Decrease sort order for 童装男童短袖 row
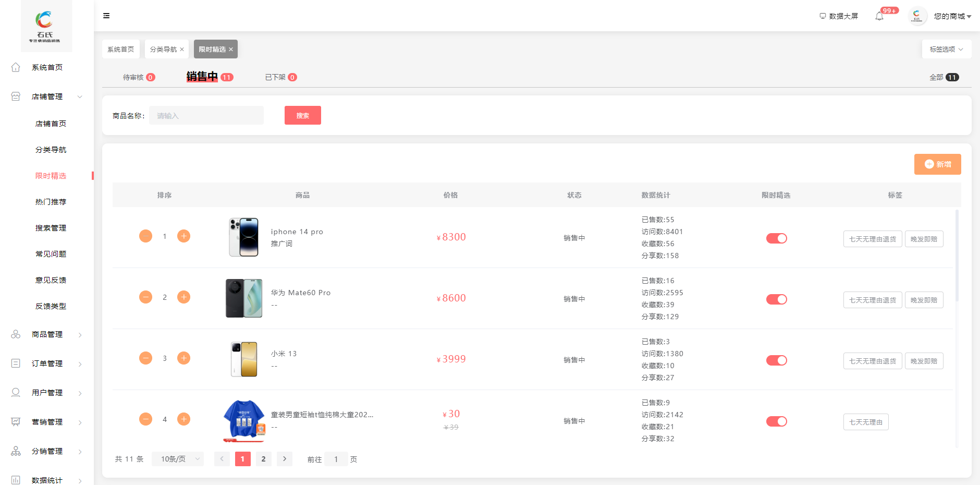Viewport: 980px width, 485px height. (x=145, y=419)
